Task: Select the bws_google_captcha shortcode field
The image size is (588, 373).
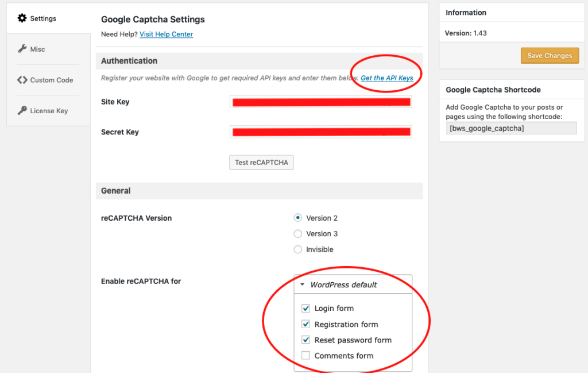Action: 511,128
